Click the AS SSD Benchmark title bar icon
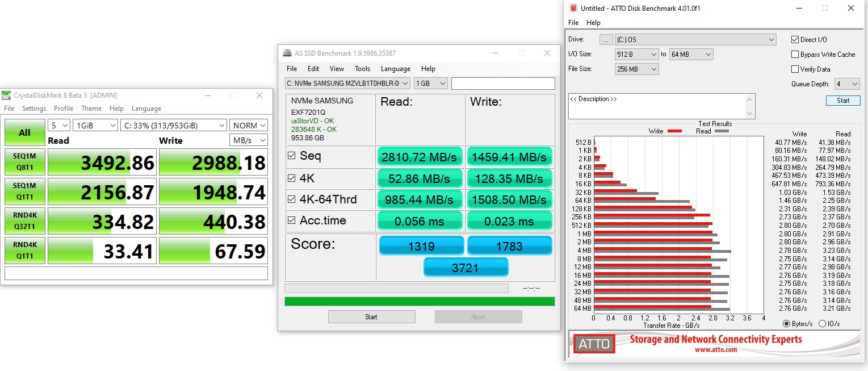 [287, 53]
